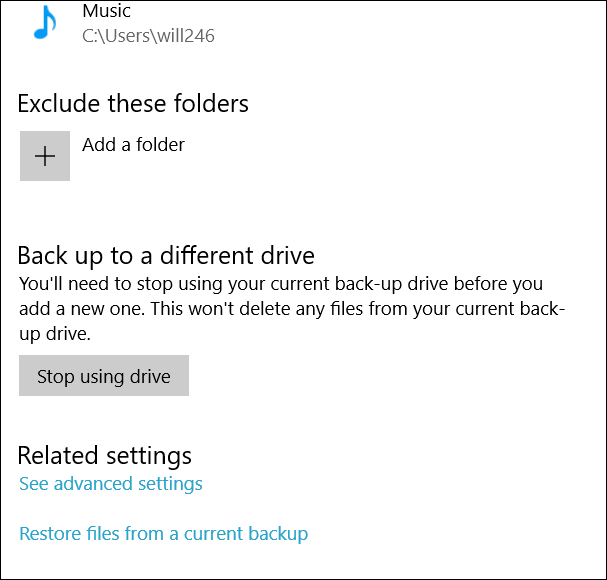Open See advanced settings link
The image size is (607, 580).
[x=111, y=484]
